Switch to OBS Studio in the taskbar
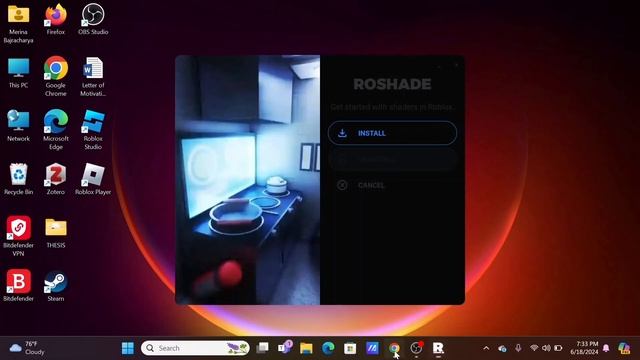 [416, 348]
